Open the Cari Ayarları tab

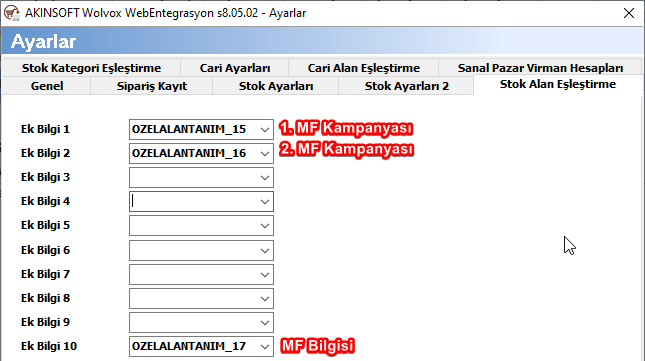[x=235, y=67]
